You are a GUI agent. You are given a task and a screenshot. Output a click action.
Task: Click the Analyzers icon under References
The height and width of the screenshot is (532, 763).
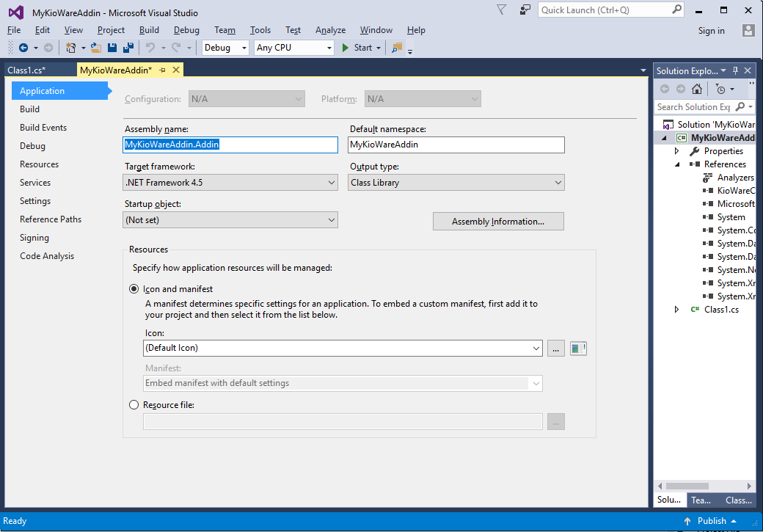708,178
